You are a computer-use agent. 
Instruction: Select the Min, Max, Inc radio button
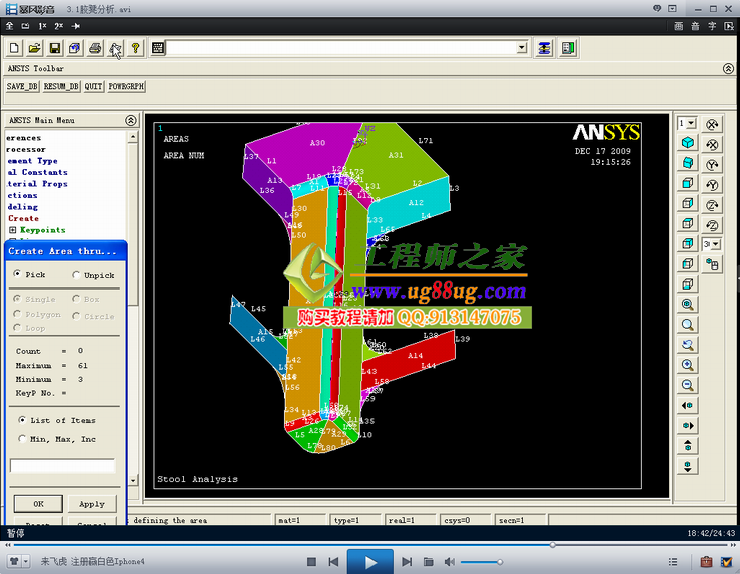tap(22, 439)
